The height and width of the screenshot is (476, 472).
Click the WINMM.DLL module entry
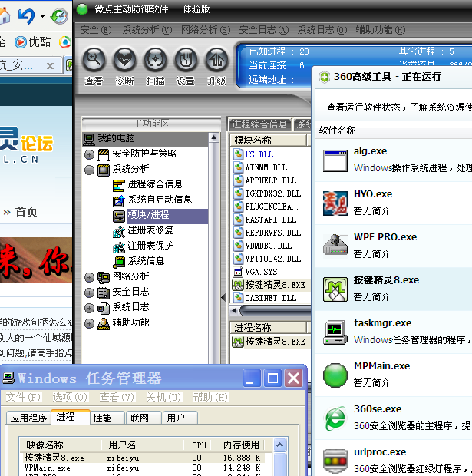click(x=266, y=167)
